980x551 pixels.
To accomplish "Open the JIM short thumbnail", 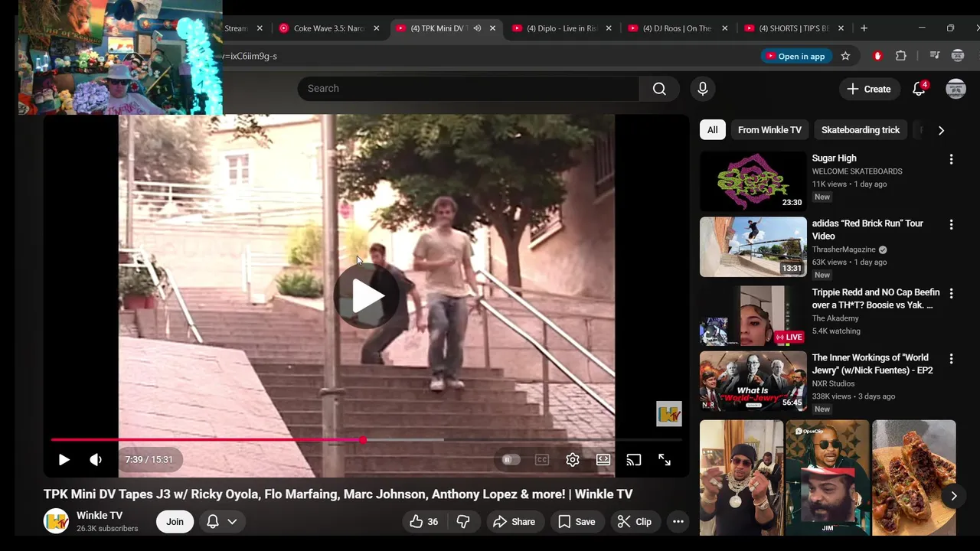I will pyautogui.click(x=828, y=478).
